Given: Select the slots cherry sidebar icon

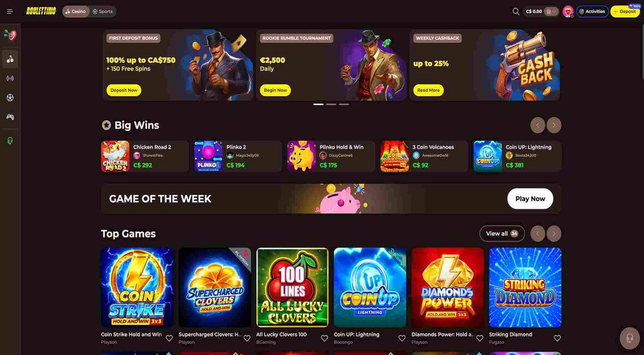Looking at the screenshot, I should (10, 59).
